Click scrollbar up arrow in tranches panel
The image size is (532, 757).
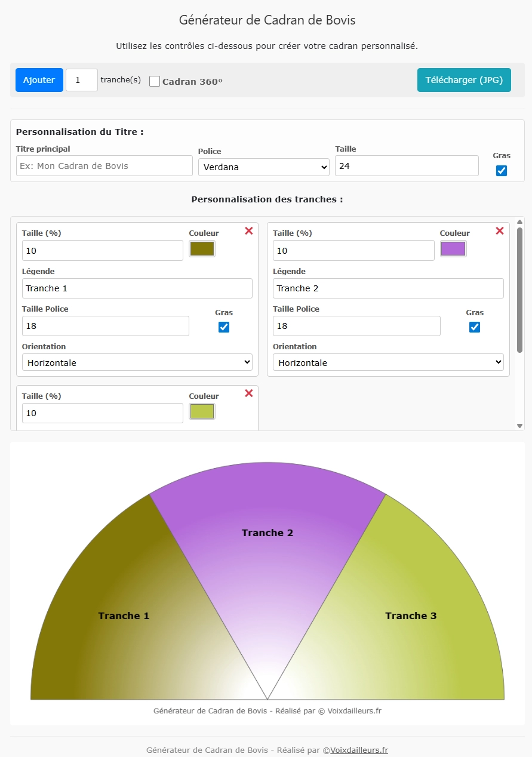(x=519, y=222)
